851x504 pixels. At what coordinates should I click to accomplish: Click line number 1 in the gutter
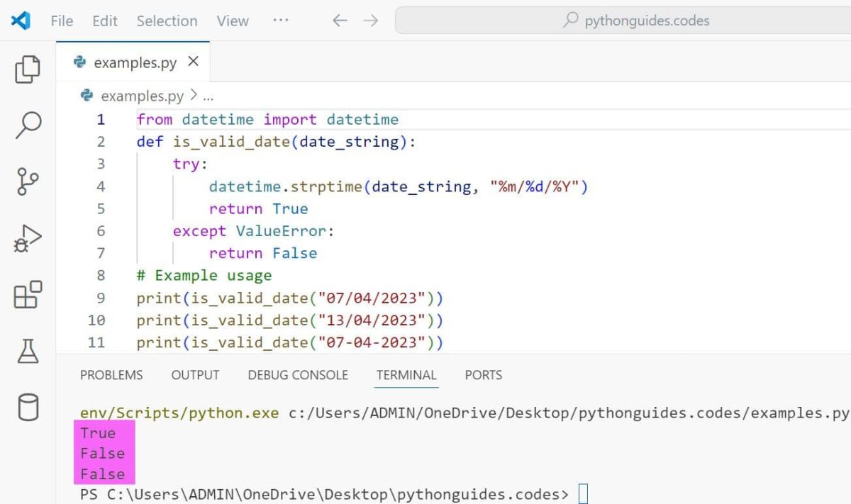point(101,119)
